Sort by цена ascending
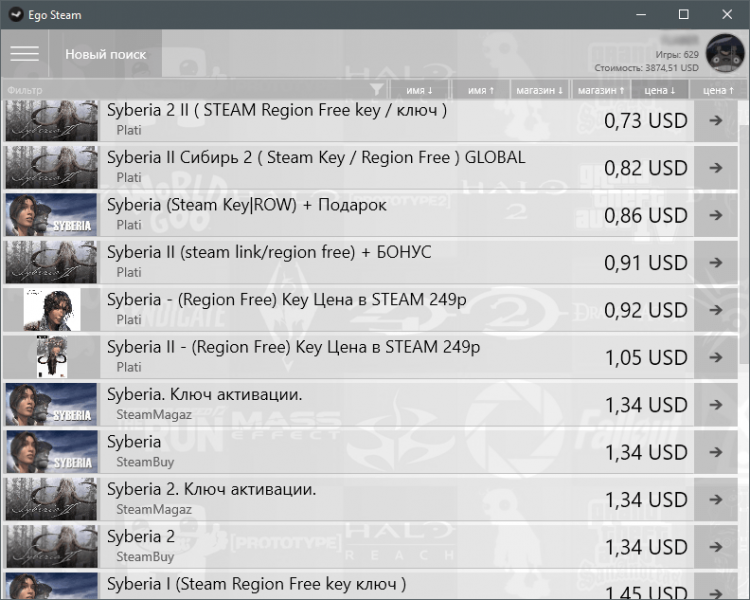750x600 pixels. [x=718, y=90]
